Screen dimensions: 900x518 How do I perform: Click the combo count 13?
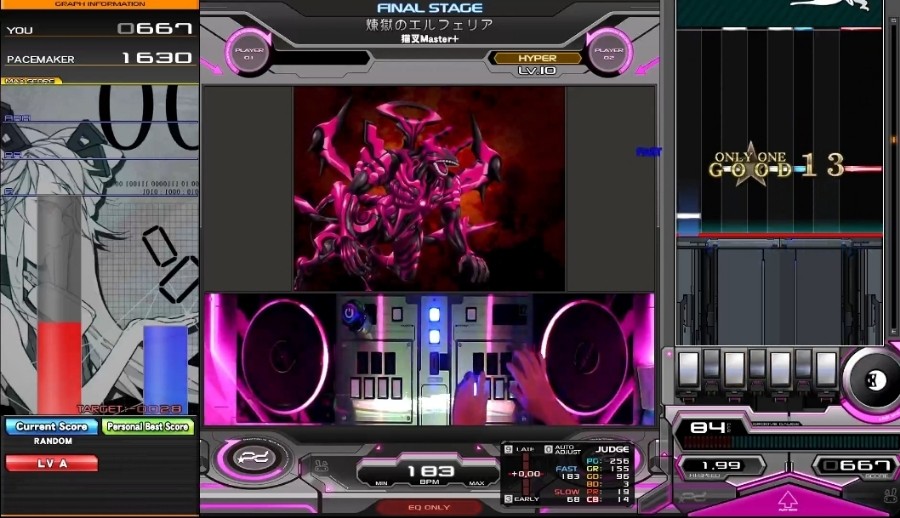tap(823, 165)
